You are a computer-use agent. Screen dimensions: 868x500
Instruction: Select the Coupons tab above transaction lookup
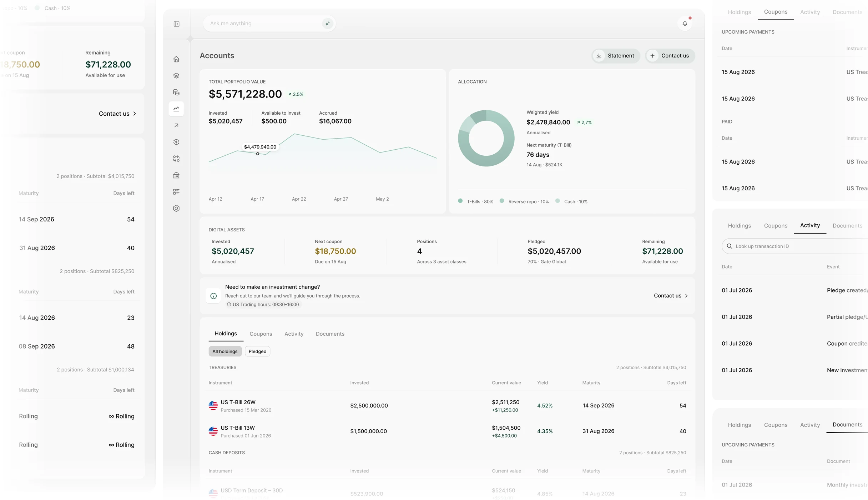pyautogui.click(x=775, y=226)
